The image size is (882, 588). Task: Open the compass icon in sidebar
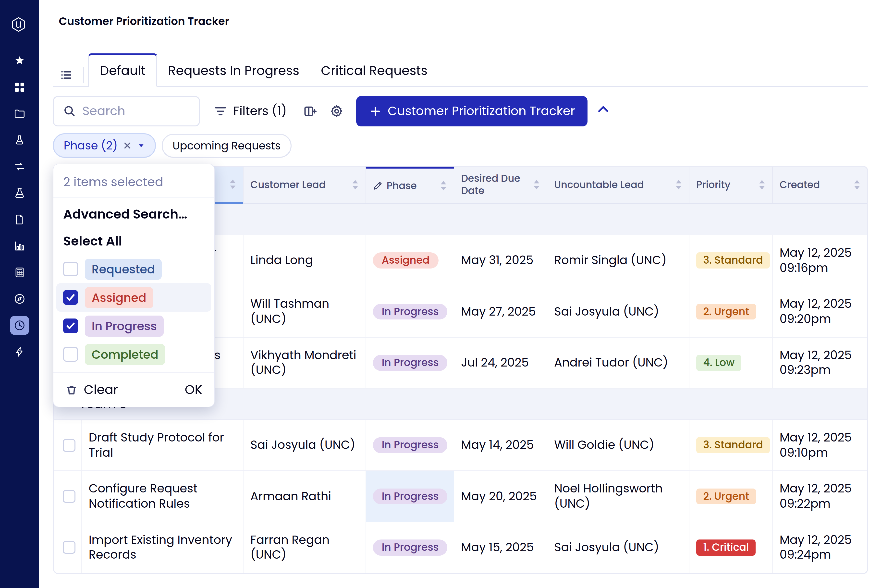(20, 299)
